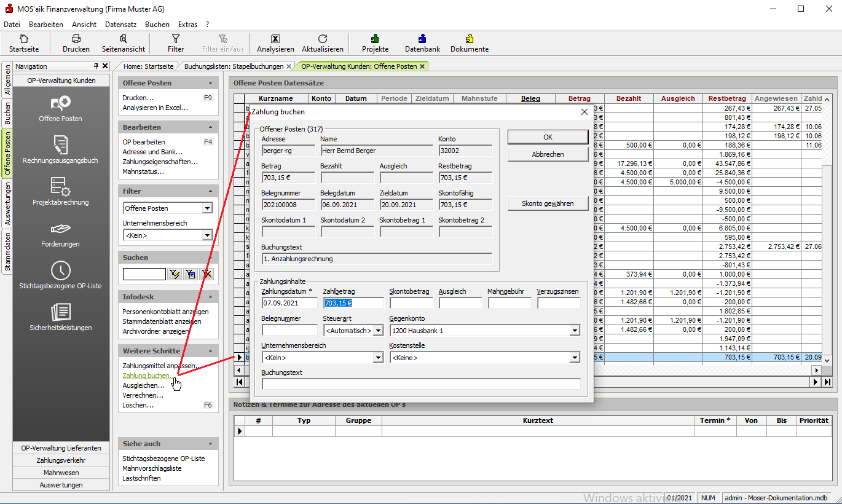Expand the Steuerart dropdown
The width and height of the screenshot is (842, 504).
tap(377, 331)
